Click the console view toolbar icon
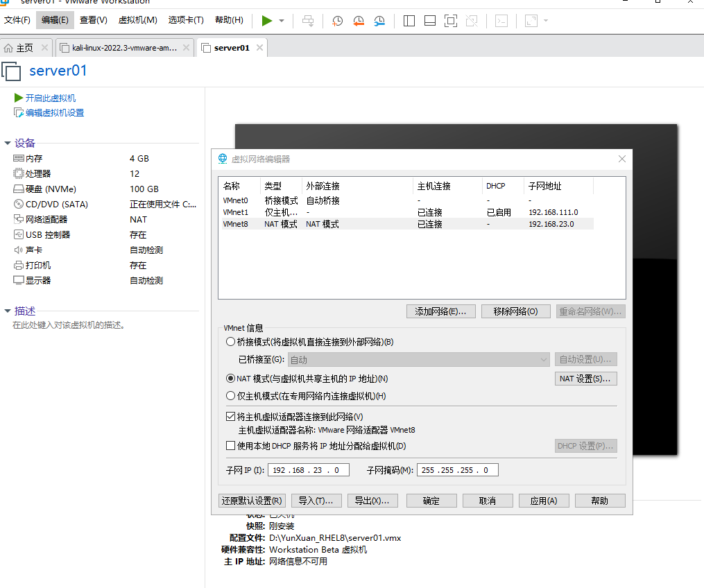The image size is (704, 588). point(501,21)
